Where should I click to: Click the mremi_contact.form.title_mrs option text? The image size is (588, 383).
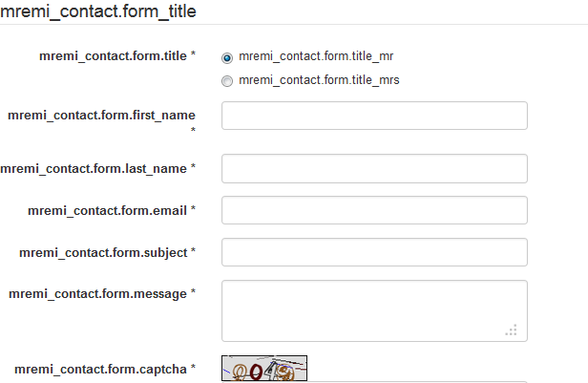tap(319, 80)
